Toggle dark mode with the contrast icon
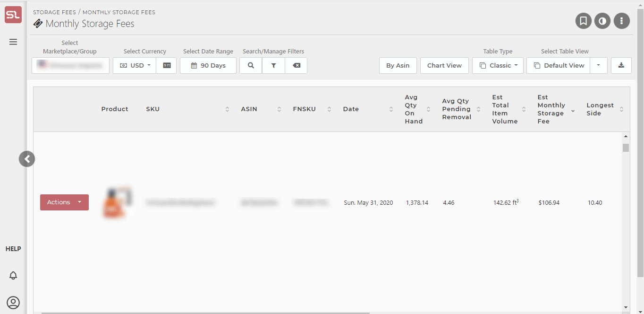This screenshot has width=644, height=314. pos(602,21)
